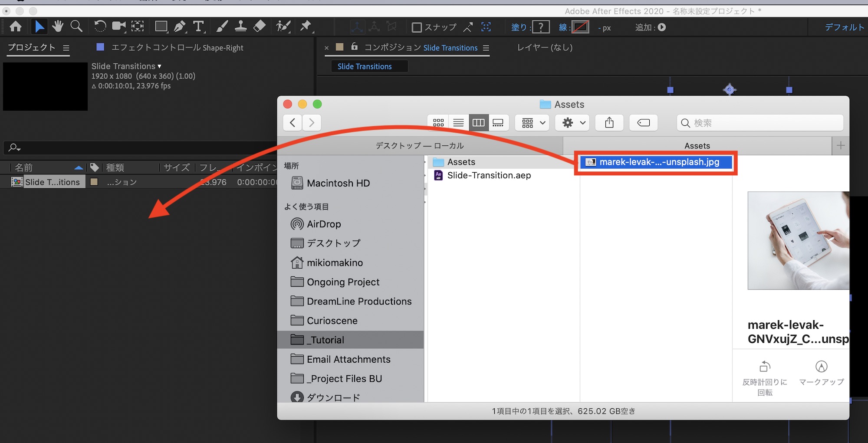Screen dimensions: 868x443
Task: Select the Rectangle shape tool
Action: coord(161,27)
